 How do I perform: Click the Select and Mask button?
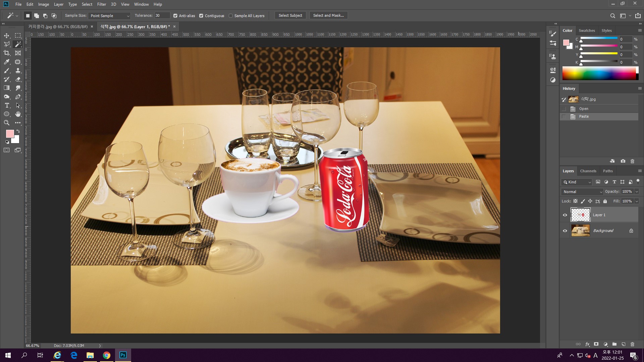[x=328, y=15]
